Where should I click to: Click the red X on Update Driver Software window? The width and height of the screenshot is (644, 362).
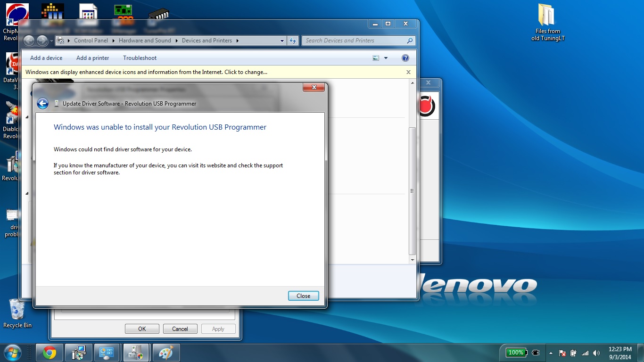[314, 87]
